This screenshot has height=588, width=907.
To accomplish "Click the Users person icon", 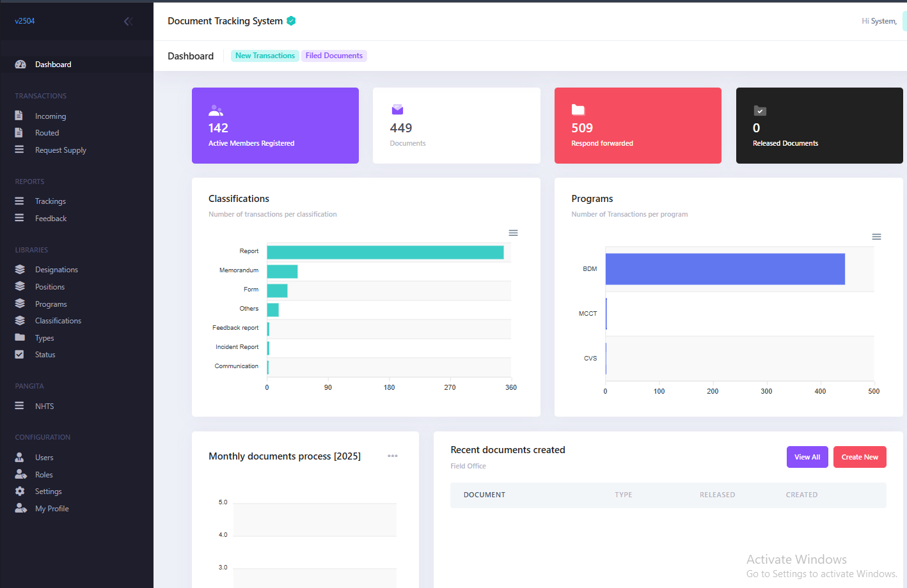I will click(20, 458).
